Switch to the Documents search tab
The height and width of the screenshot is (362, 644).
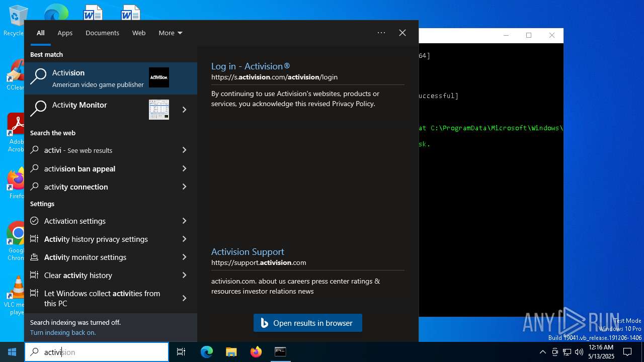(x=102, y=33)
